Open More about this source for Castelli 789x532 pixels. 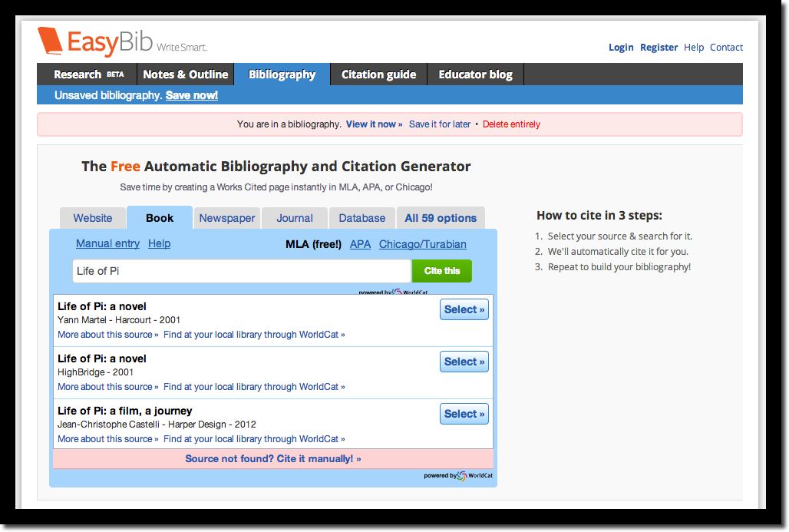[x=107, y=439]
